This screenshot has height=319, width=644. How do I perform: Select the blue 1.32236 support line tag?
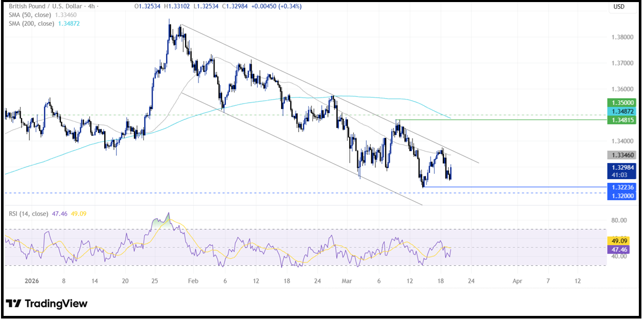point(623,188)
